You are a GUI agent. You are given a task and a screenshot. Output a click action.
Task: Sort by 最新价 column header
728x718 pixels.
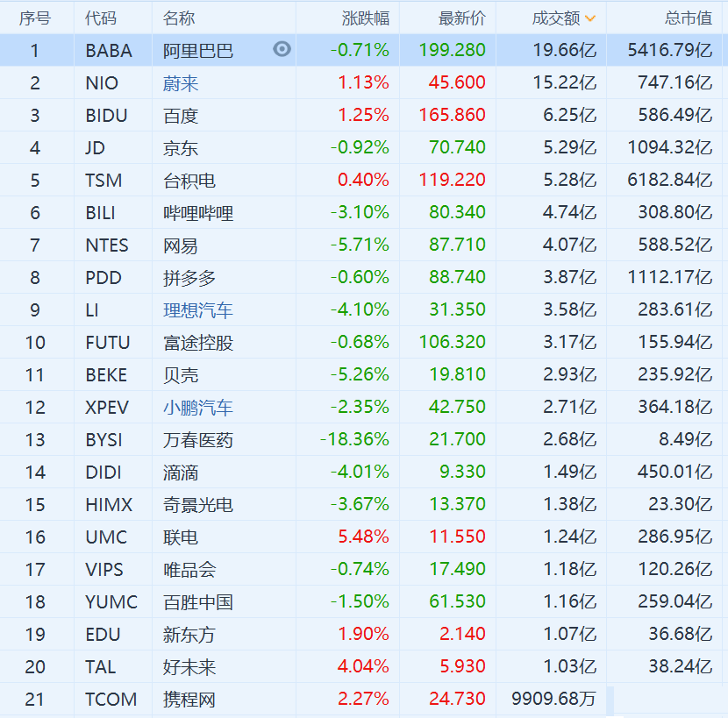(x=462, y=18)
